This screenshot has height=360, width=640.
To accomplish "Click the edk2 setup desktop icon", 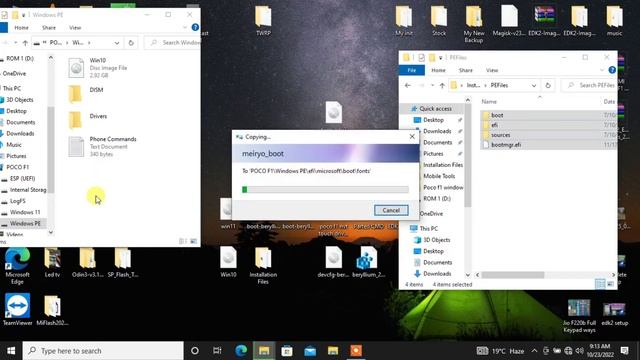I will tap(614, 313).
